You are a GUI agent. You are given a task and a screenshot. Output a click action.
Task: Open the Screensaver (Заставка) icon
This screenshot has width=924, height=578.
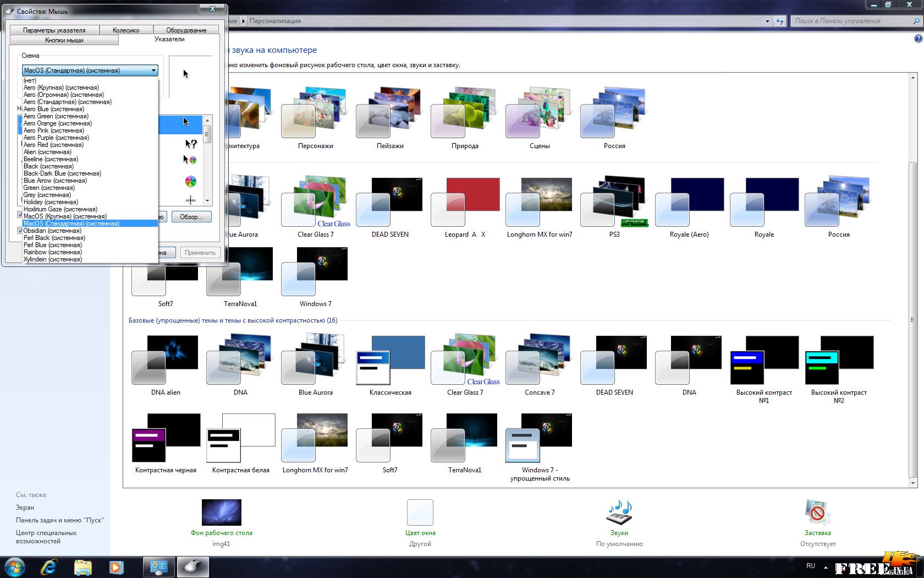pos(818,512)
